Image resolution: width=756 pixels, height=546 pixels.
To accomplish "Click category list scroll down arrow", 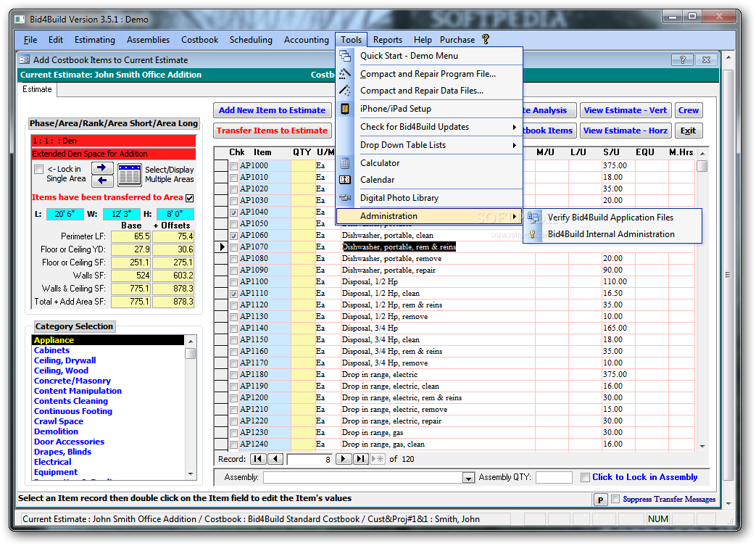I will [191, 474].
